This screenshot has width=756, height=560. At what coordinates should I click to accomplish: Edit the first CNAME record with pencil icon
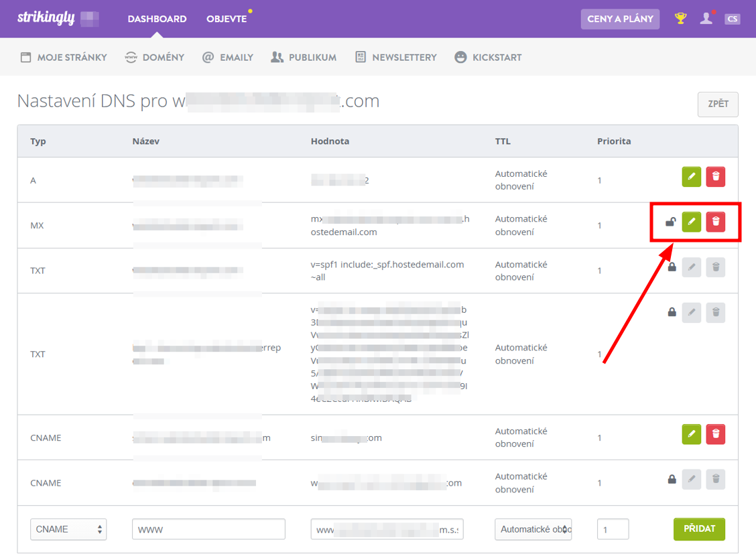tap(692, 434)
